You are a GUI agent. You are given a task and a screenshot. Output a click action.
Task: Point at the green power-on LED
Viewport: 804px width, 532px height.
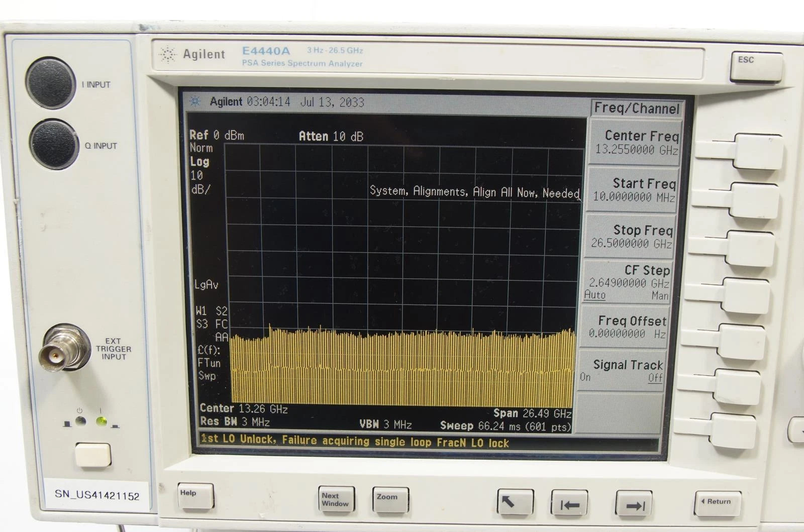pos(102,421)
